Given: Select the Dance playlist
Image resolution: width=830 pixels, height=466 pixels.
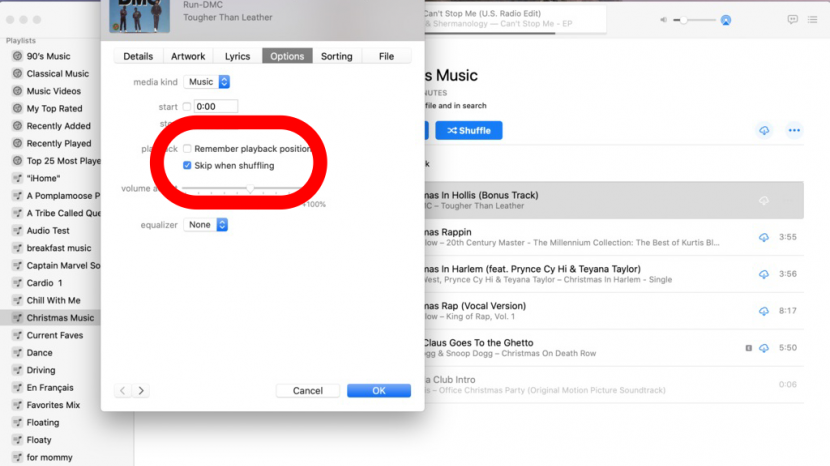Looking at the screenshot, I should [40, 353].
